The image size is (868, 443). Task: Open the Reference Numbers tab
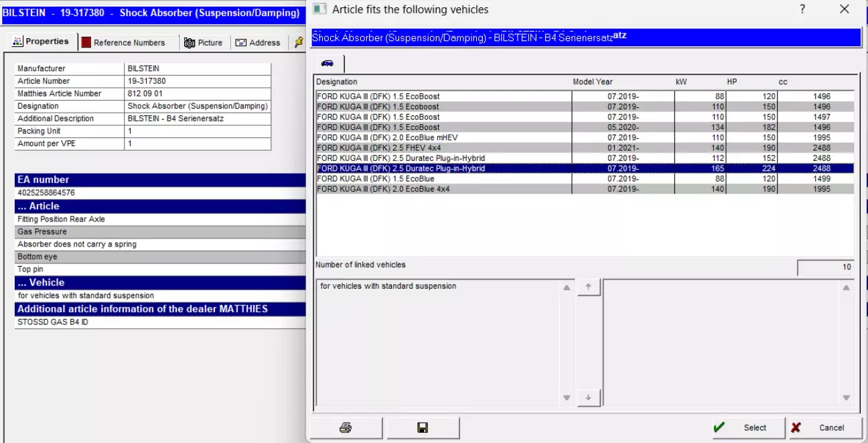[x=124, y=42]
